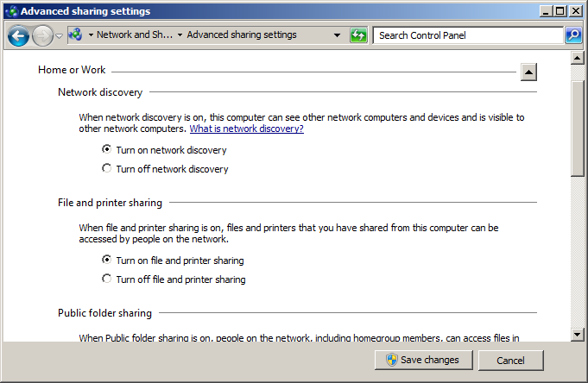Click the window icon in the title bar
Image resolution: width=588 pixels, height=383 pixels.
(x=11, y=11)
